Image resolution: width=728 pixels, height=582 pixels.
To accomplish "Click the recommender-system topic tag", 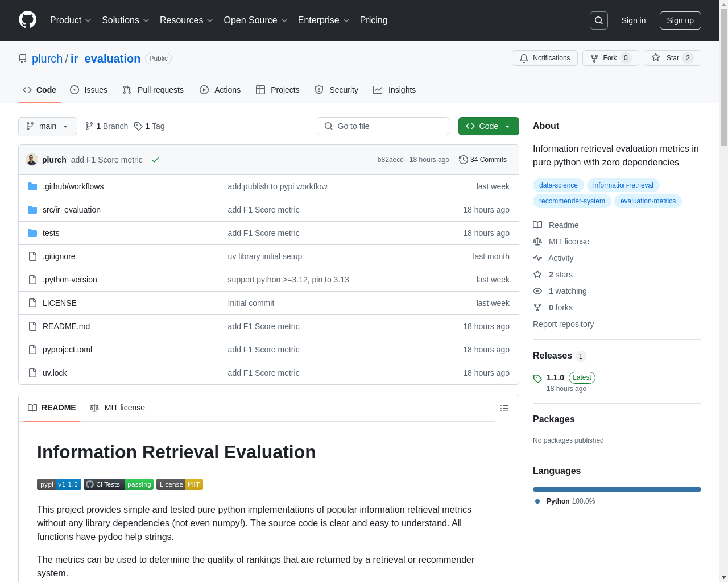I will click(572, 201).
